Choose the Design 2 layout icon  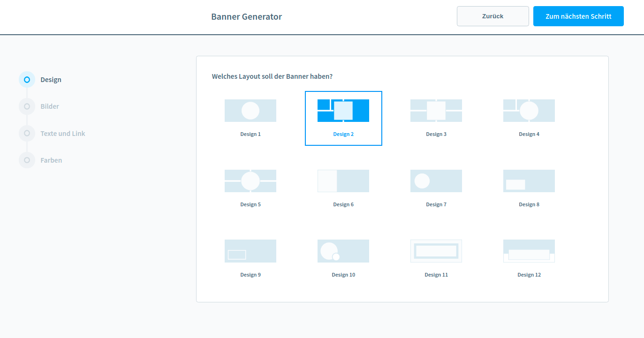[x=343, y=111]
